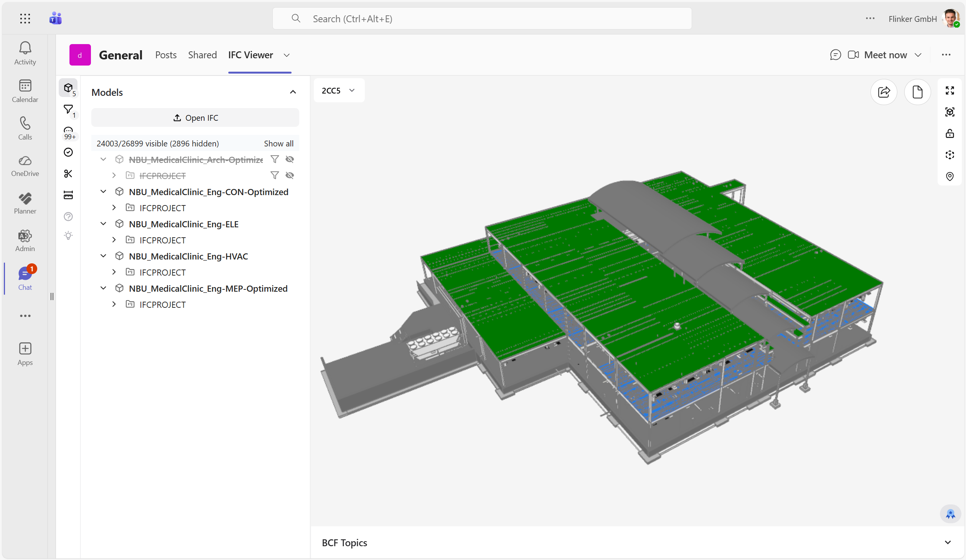This screenshot has height=560, width=966.
Task: Toggle visibility of NBU_MedicalClinic_Arch-Optimize model
Action: tap(290, 159)
